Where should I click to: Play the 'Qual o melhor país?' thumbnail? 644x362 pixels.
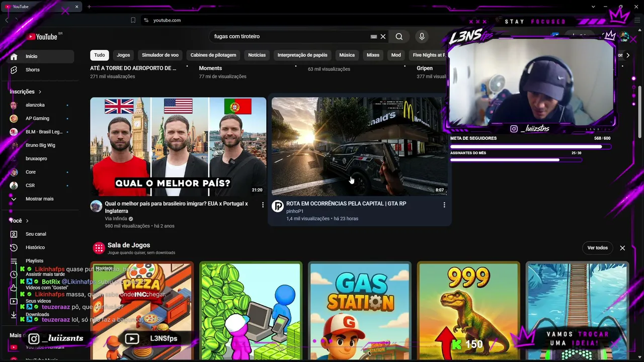[178, 146]
